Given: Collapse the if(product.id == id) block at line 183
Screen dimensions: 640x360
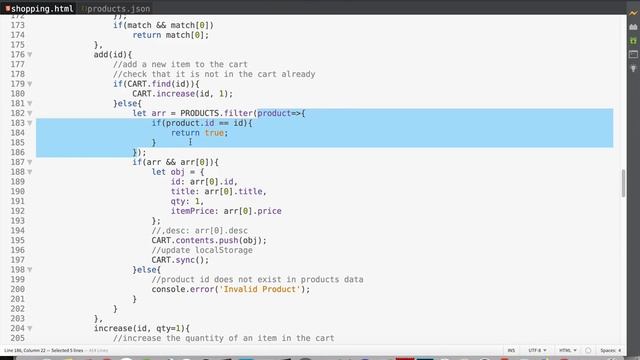Looking at the screenshot, I should tap(30, 123).
